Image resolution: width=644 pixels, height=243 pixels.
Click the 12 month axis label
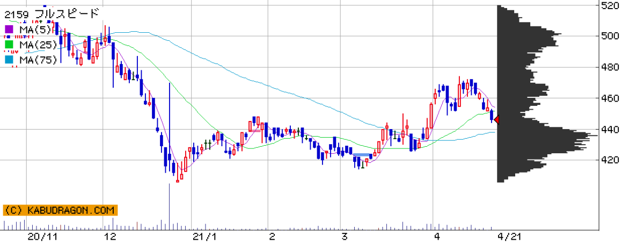[x=111, y=237]
